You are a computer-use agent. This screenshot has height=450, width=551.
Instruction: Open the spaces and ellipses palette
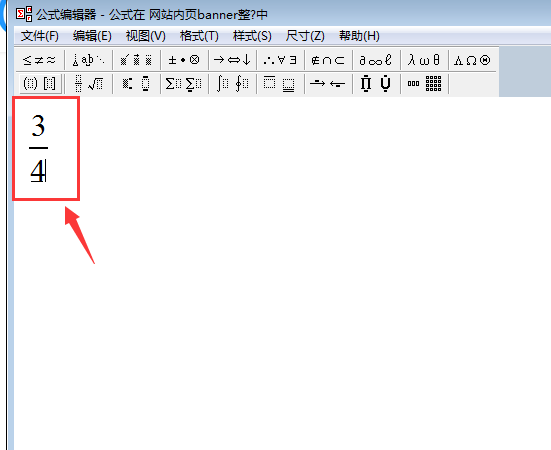click(88, 60)
